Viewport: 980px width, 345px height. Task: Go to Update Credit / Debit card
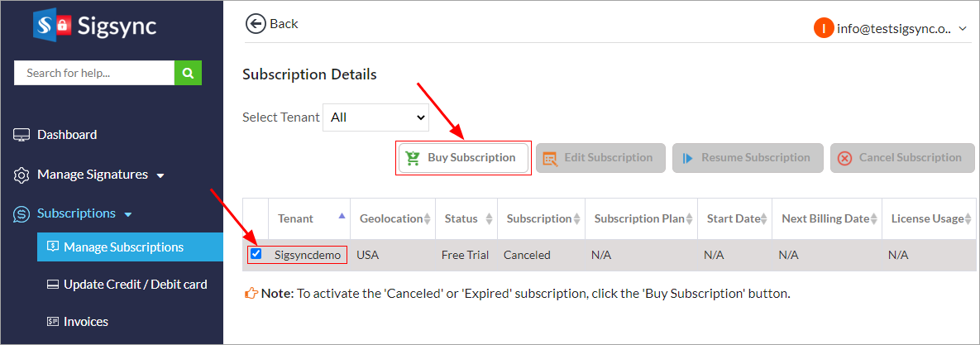pyautogui.click(x=135, y=285)
